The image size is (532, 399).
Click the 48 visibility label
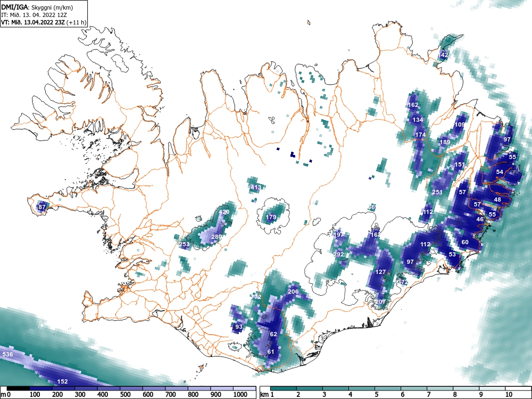click(497, 199)
